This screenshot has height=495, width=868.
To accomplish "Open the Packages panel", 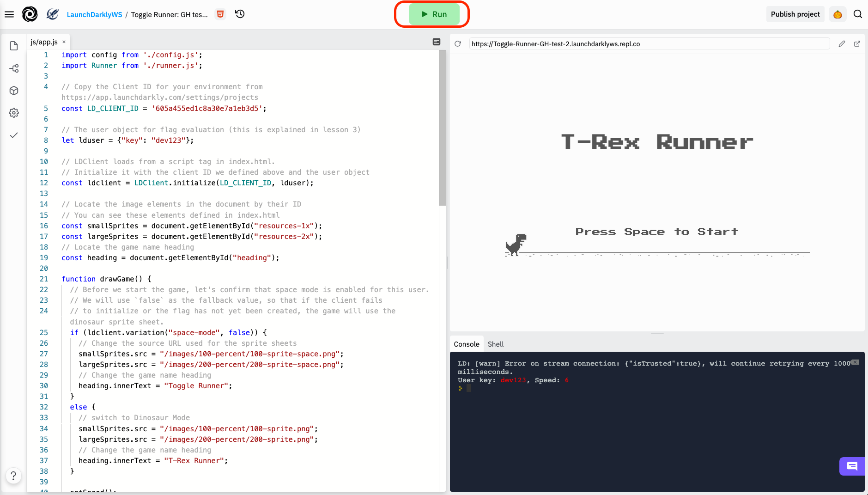I will (13, 91).
